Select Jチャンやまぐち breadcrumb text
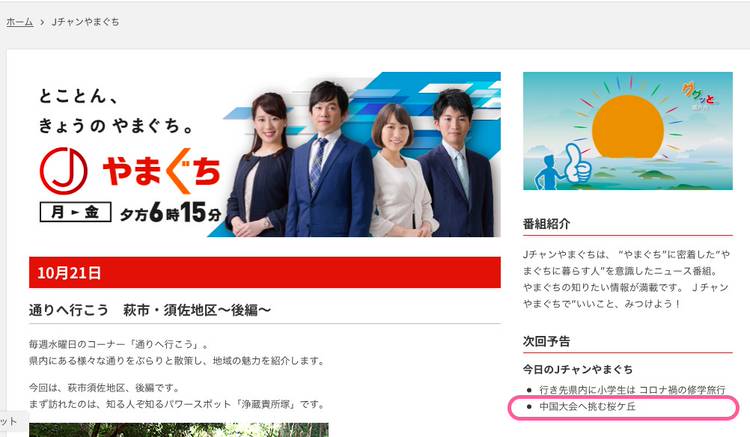The image size is (750, 437). pyautogui.click(x=86, y=22)
